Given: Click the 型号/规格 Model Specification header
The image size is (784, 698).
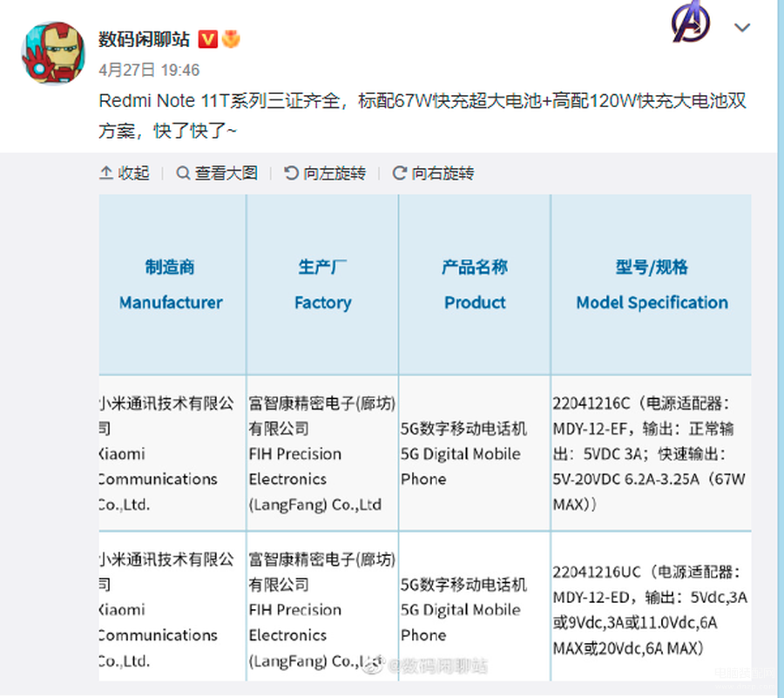Looking at the screenshot, I should click(x=652, y=284).
